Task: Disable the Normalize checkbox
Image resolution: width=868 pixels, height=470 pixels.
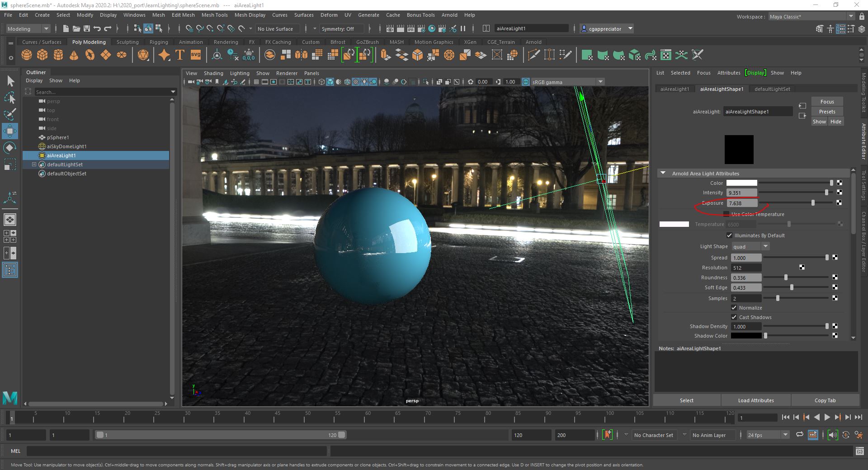Action: coord(734,307)
